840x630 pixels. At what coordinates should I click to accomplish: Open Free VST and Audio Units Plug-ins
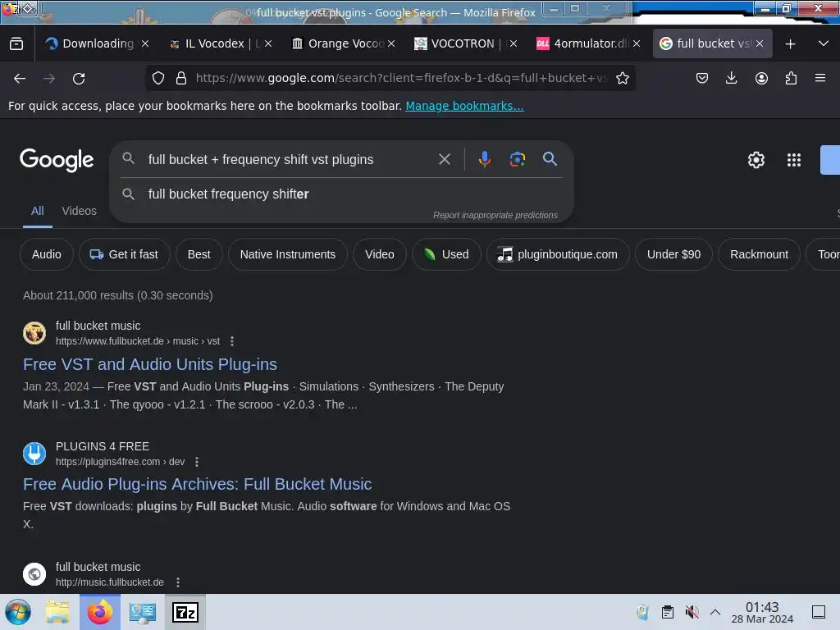[150, 364]
